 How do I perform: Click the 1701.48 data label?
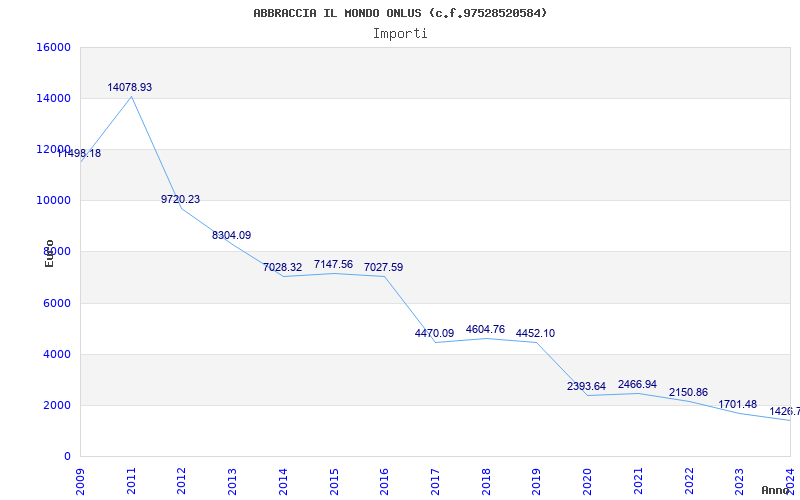(738, 404)
